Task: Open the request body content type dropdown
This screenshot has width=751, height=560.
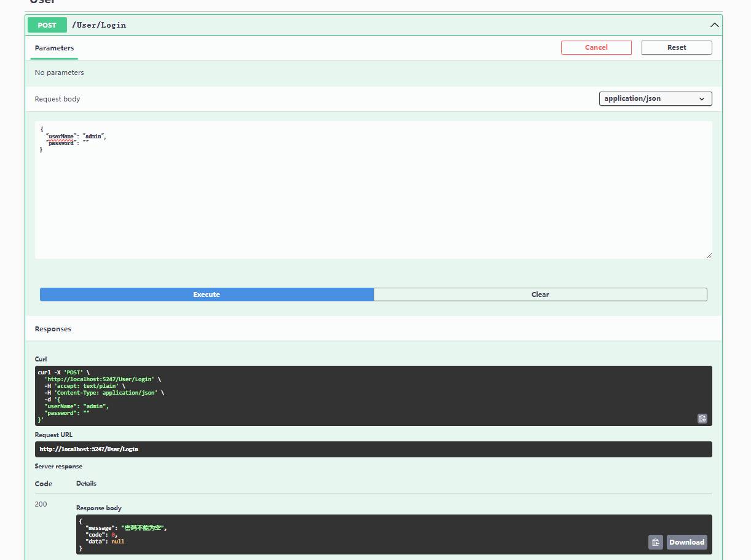Action: pyautogui.click(x=655, y=98)
